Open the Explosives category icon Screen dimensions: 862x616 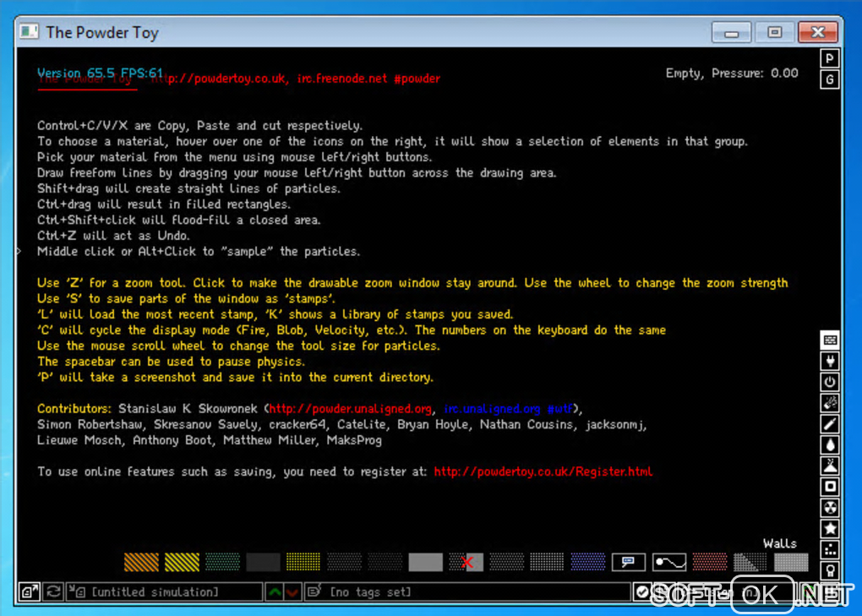click(x=830, y=403)
